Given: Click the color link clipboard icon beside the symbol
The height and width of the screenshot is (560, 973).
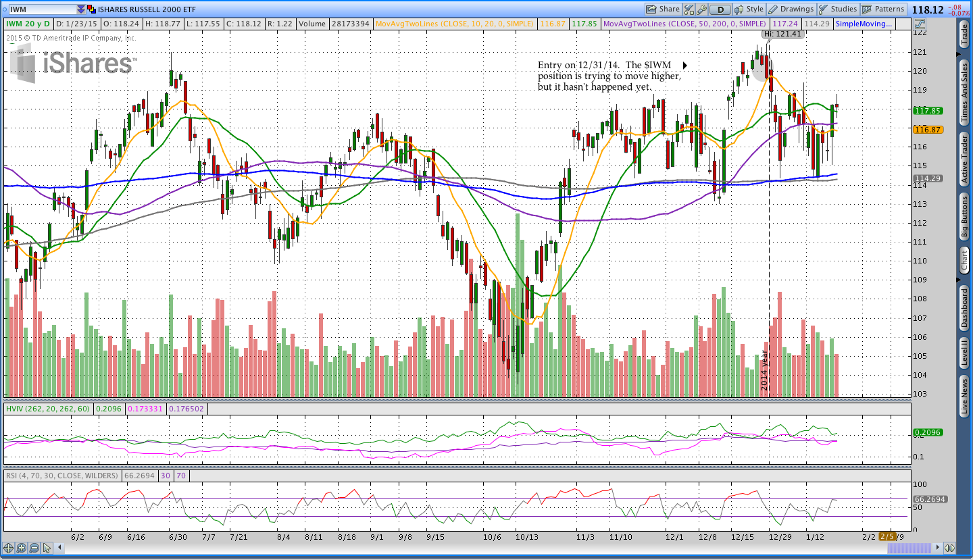Looking at the screenshot, I should point(92,9).
